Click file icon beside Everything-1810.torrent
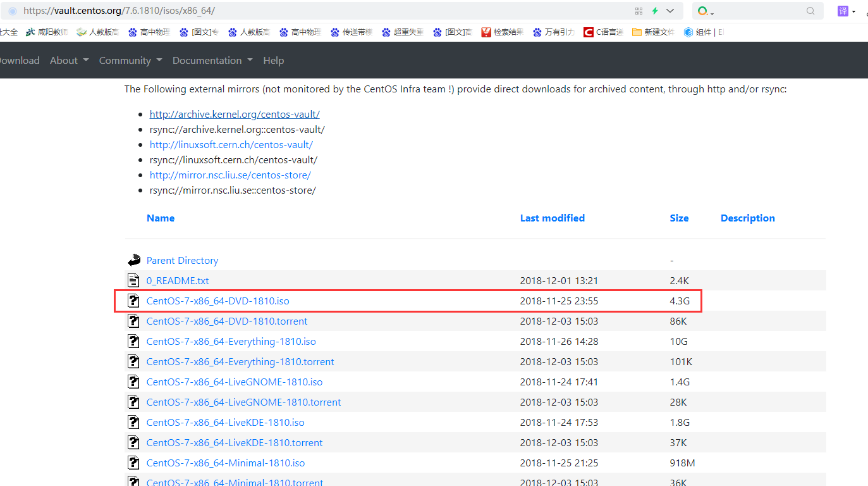This screenshot has width=868, height=486. tap(133, 361)
